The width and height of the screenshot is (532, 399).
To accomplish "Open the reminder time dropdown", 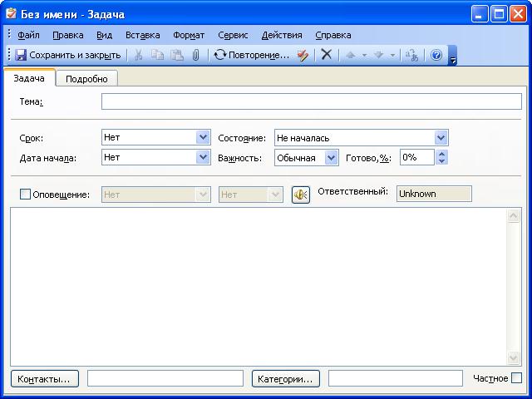I will tap(275, 195).
